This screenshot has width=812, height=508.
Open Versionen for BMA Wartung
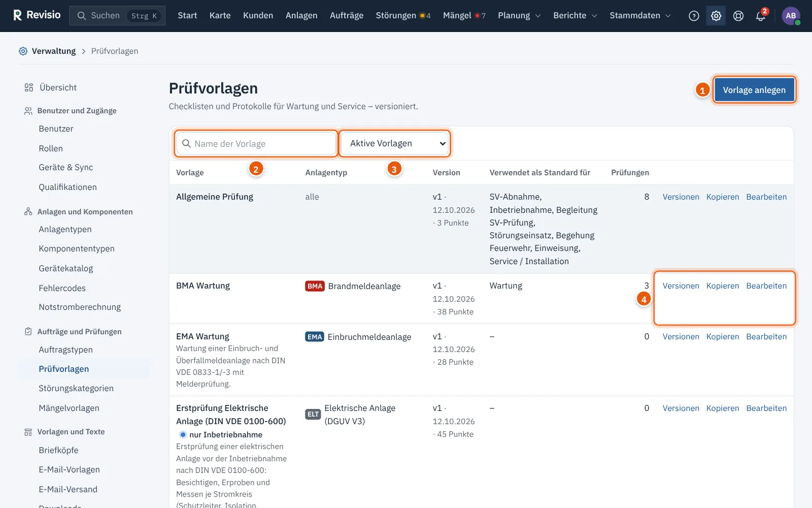tap(681, 286)
